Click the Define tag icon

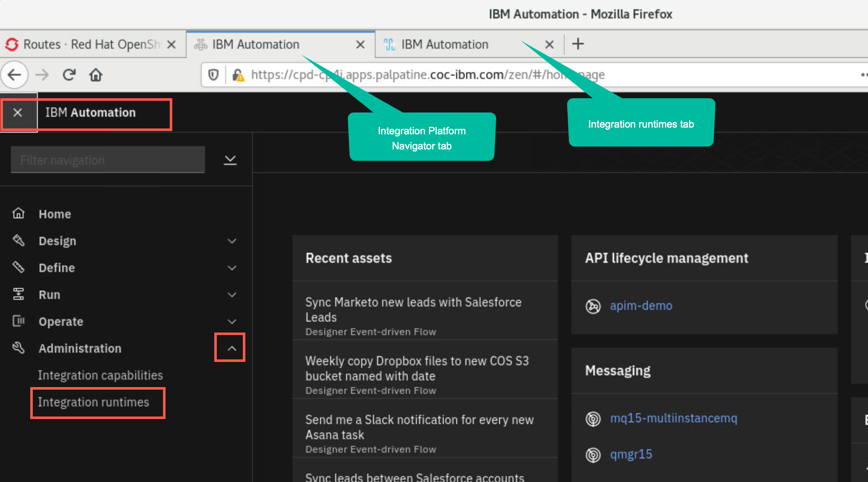coord(18,267)
